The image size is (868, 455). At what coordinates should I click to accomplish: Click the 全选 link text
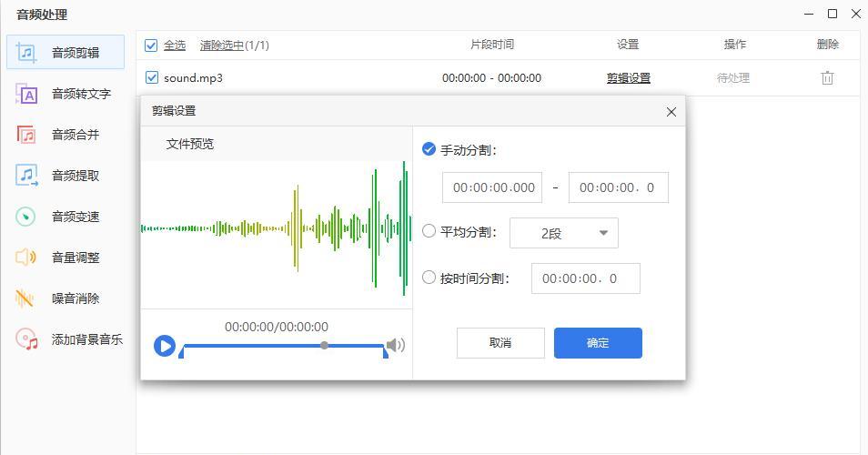(175, 45)
